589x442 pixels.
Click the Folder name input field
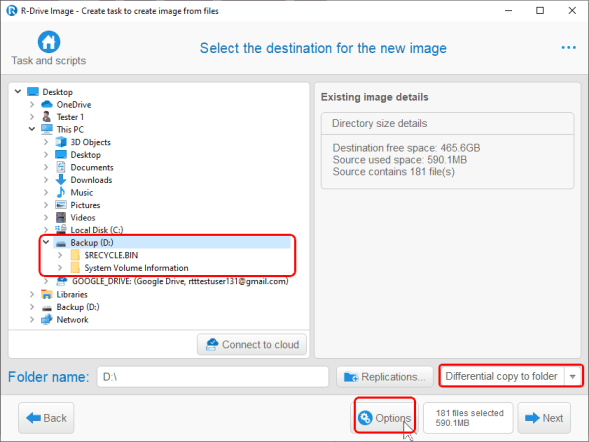(x=213, y=376)
